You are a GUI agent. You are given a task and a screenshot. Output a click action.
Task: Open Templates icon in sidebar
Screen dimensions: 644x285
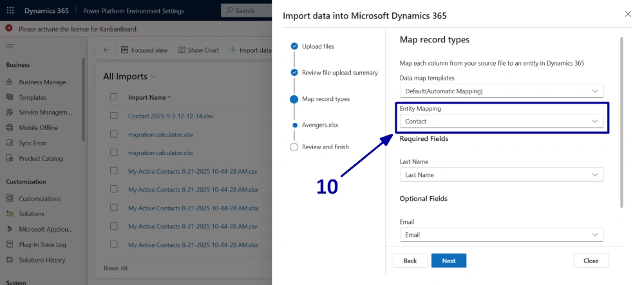(10, 97)
